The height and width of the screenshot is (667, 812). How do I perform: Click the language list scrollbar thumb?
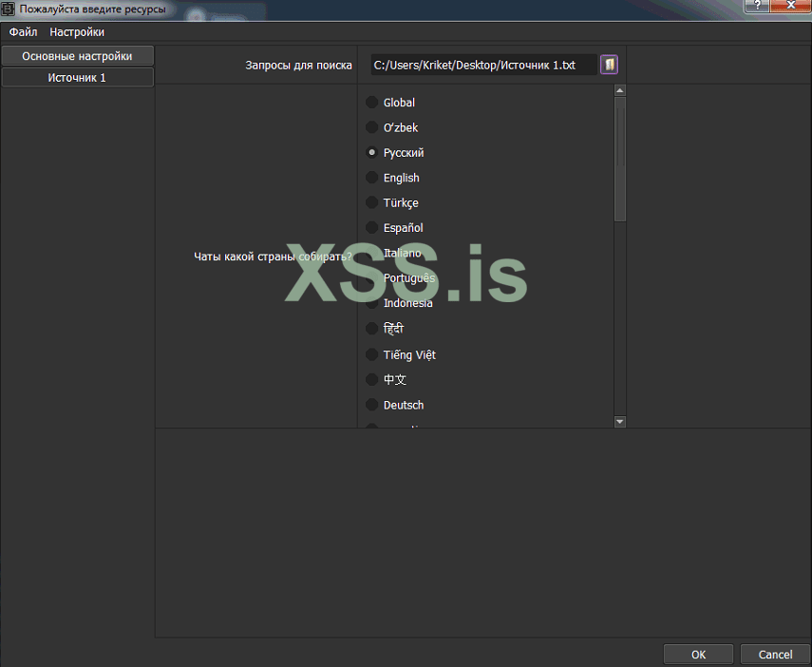point(620,160)
